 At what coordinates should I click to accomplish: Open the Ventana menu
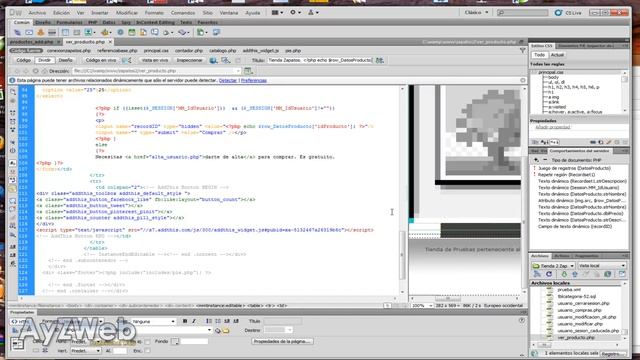(x=229, y=13)
